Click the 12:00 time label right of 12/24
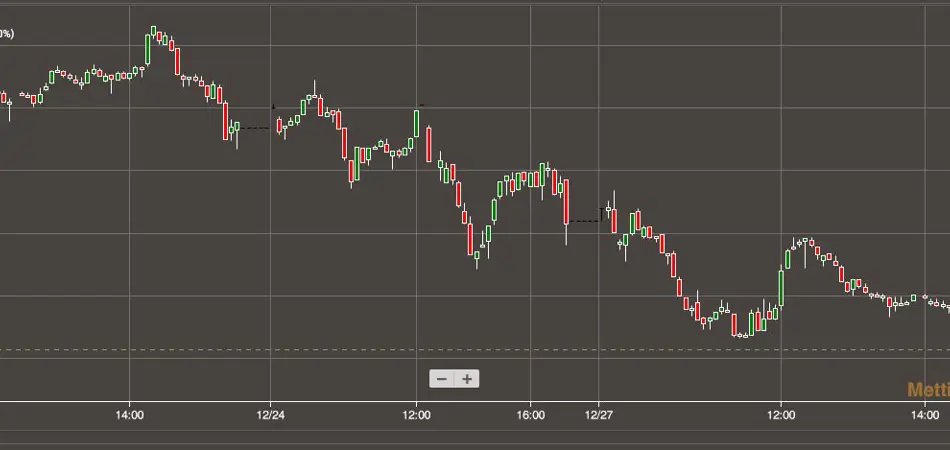950x450 pixels. click(416, 415)
